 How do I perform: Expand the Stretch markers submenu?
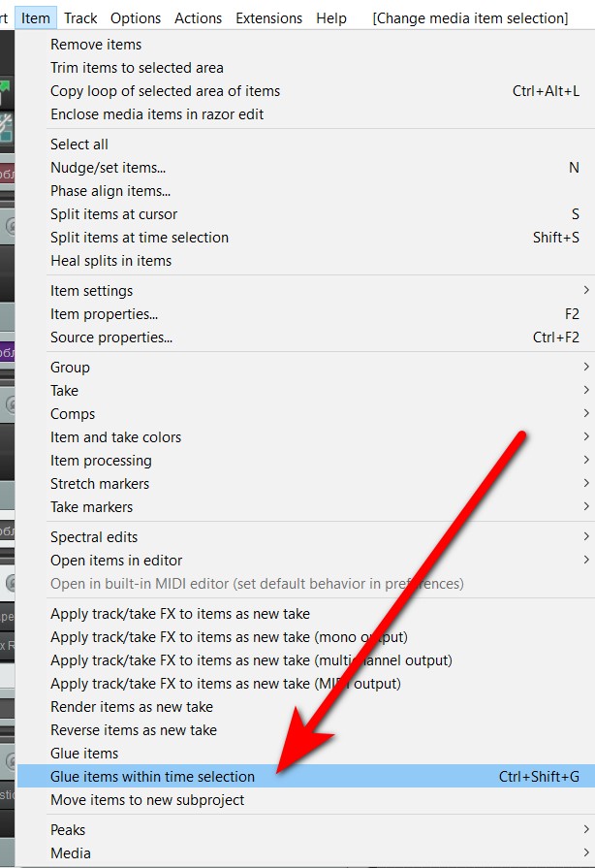[100, 484]
